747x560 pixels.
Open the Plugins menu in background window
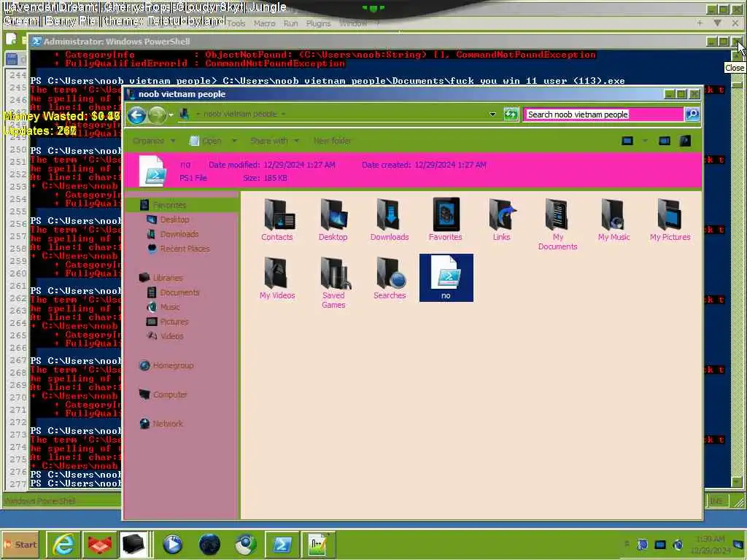tap(318, 23)
